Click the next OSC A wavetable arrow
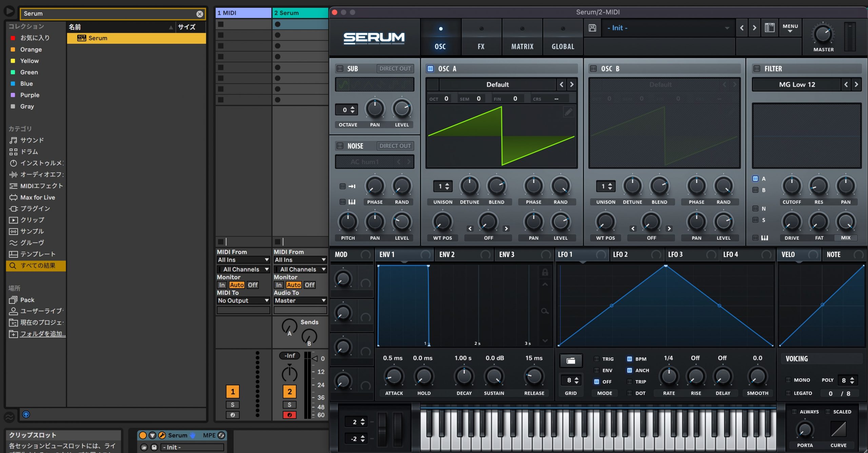This screenshot has height=453, width=868. pyautogui.click(x=572, y=84)
